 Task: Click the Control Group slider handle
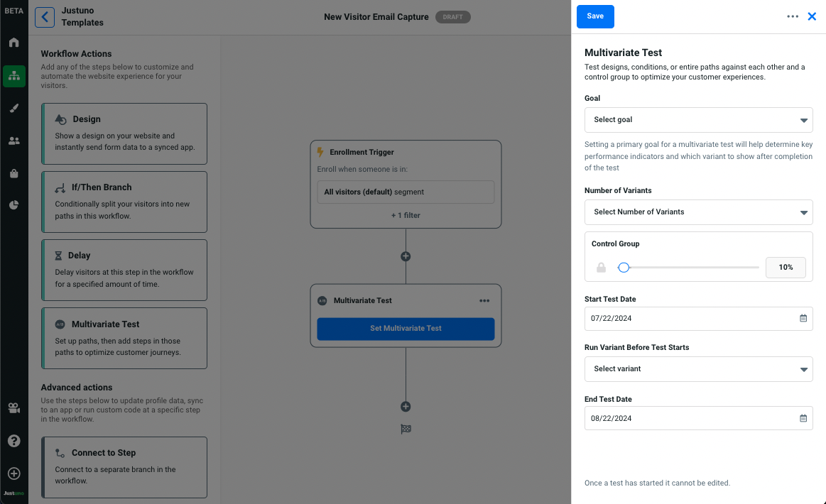[624, 268]
